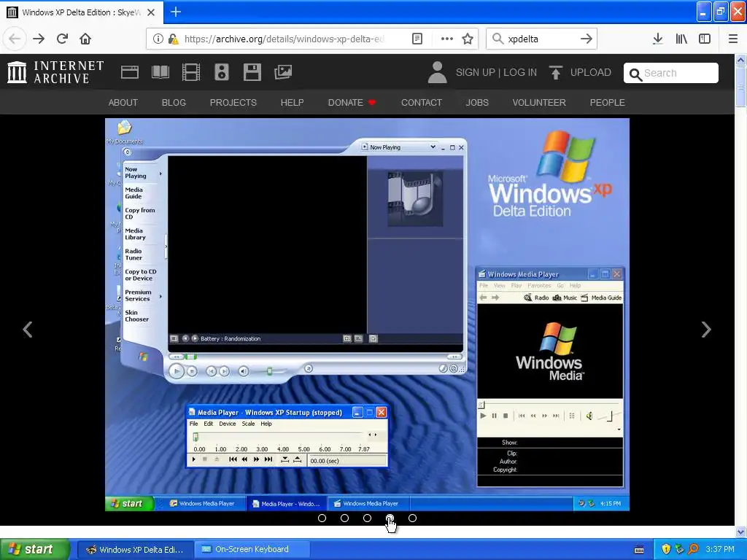Open Windows Start menu on taskbar
747x560 pixels.
(x=35, y=549)
